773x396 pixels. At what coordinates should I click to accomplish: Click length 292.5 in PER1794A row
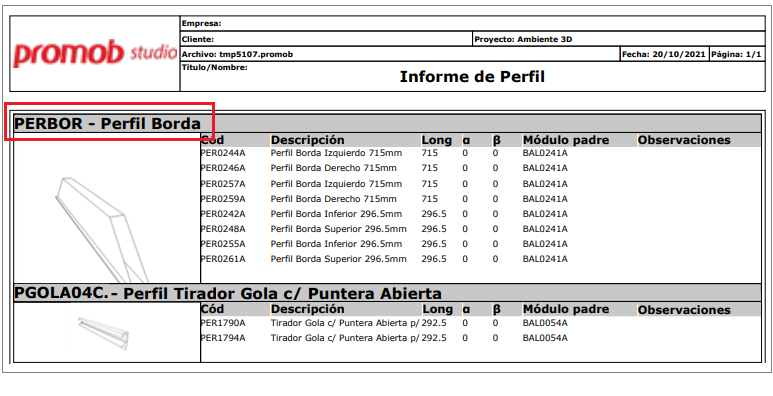coord(434,338)
